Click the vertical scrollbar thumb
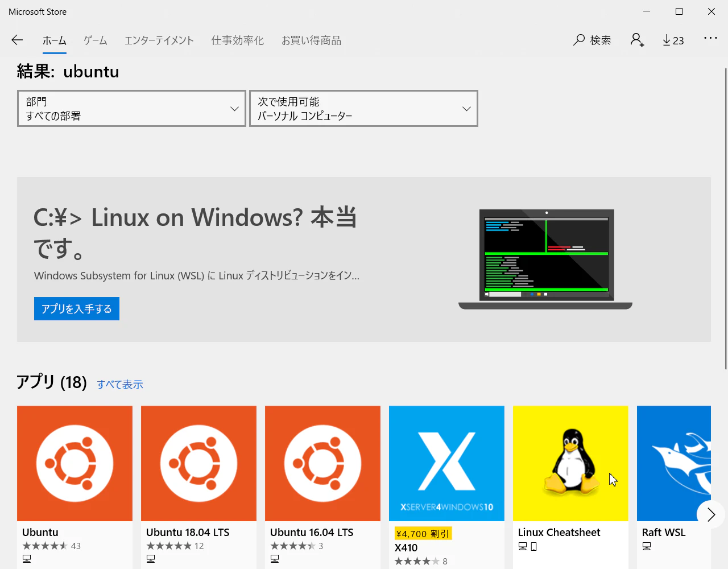Viewport: 728px width, 569px height. [726, 219]
